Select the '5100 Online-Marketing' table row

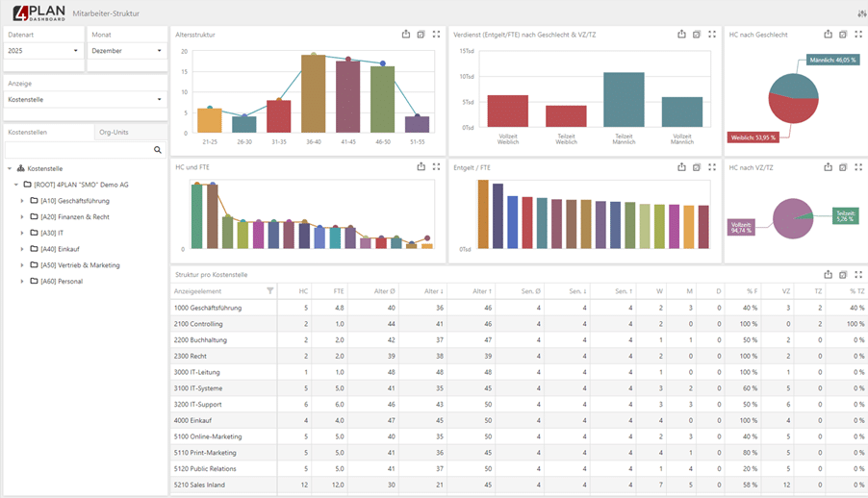tap(519, 436)
